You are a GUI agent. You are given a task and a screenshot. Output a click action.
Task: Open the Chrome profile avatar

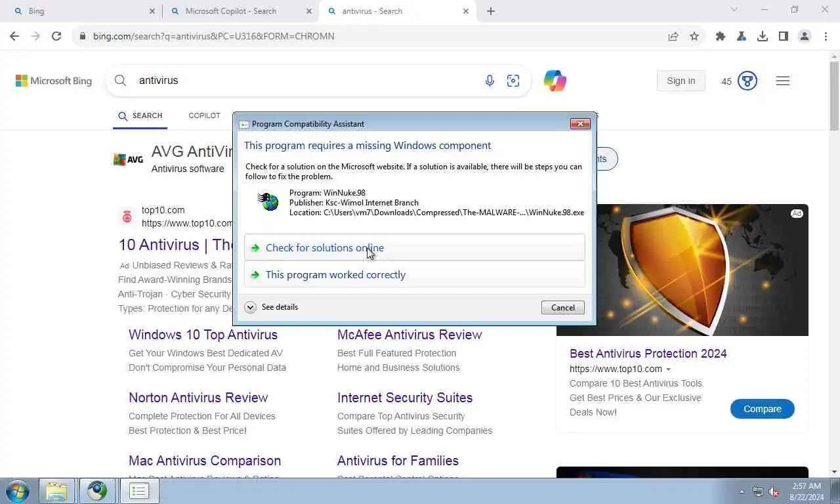tap(805, 36)
